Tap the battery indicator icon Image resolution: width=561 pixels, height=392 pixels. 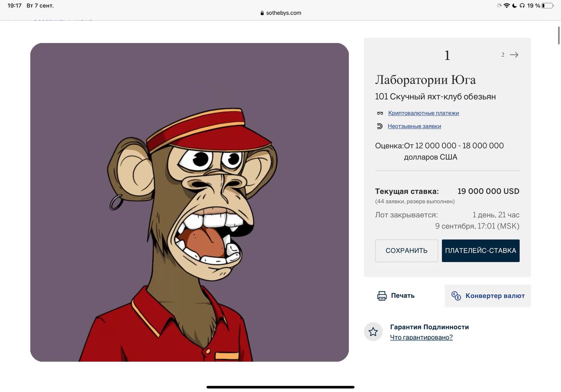coord(547,6)
